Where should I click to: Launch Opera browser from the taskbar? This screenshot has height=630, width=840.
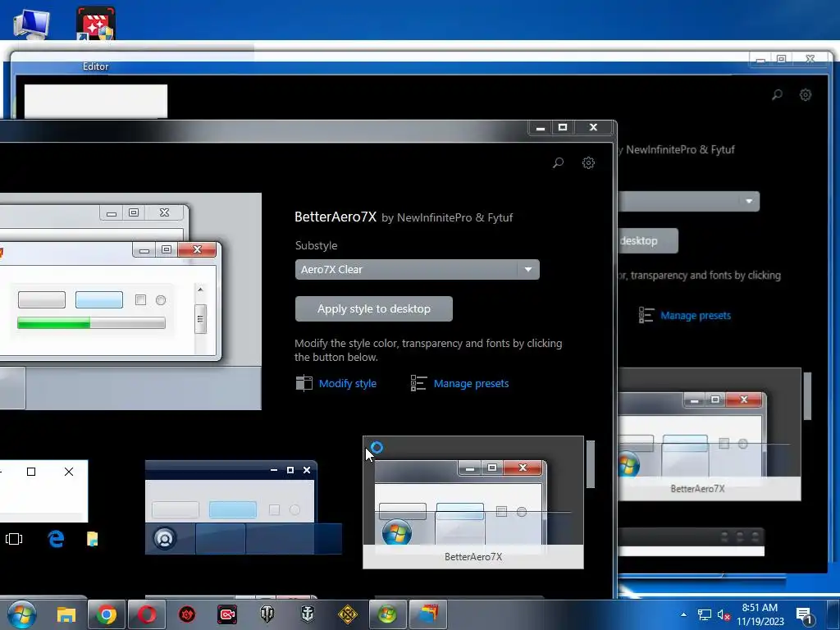tap(146, 614)
